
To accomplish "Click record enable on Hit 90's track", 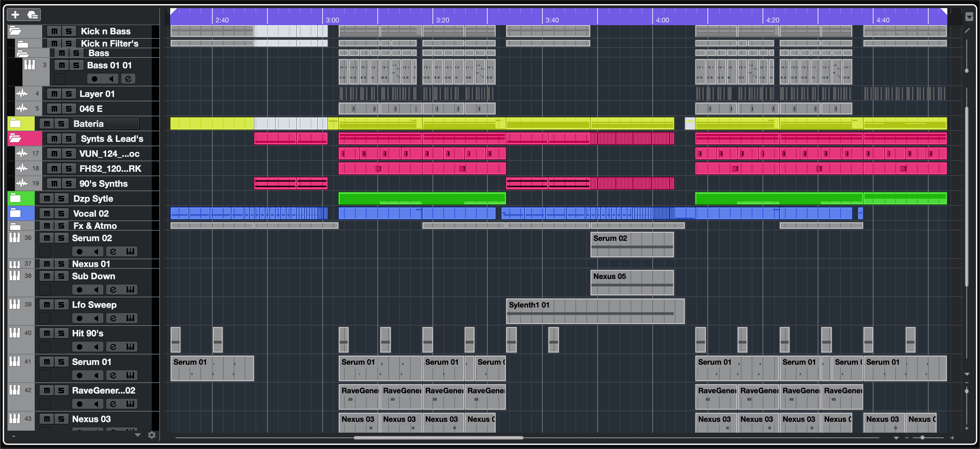I will [80, 347].
